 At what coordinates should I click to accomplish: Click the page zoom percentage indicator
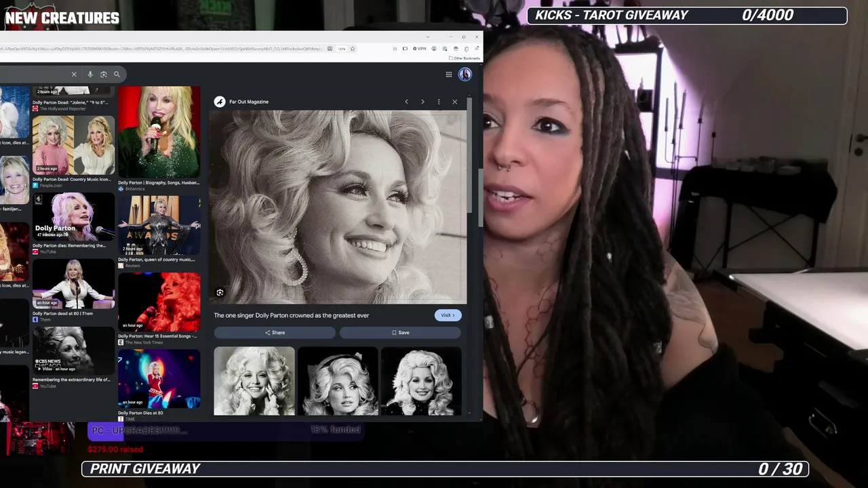342,49
